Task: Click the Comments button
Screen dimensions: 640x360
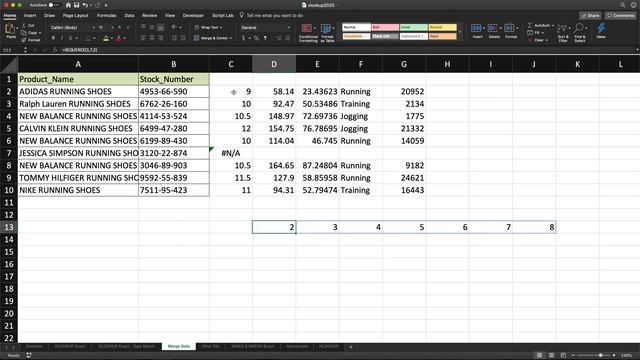Action: coord(620,16)
